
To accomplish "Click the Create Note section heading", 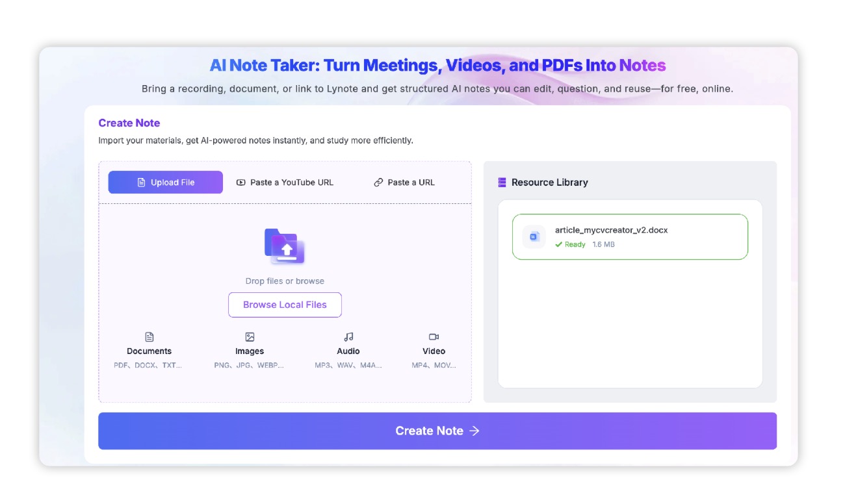I will coord(129,123).
